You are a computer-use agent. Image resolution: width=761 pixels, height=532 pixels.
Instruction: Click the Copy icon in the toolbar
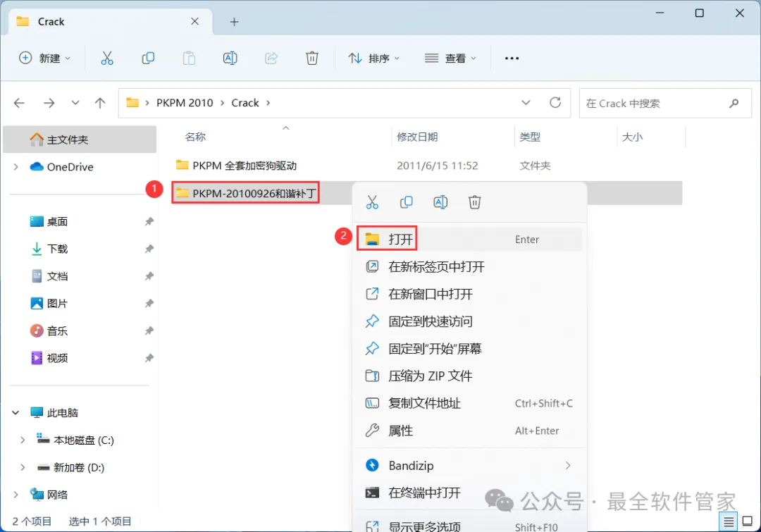pyautogui.click(x=148, y=58)
